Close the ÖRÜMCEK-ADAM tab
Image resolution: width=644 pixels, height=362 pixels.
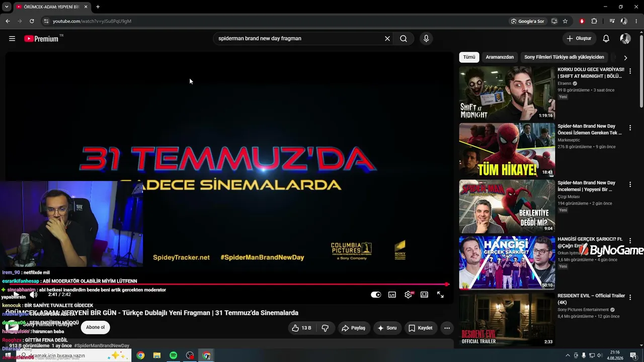[x=86, y=7]
